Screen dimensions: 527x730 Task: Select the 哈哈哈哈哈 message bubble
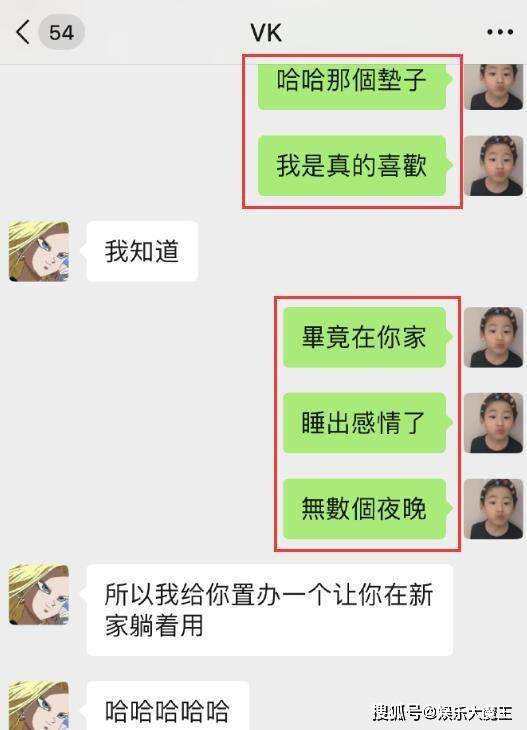168,706
